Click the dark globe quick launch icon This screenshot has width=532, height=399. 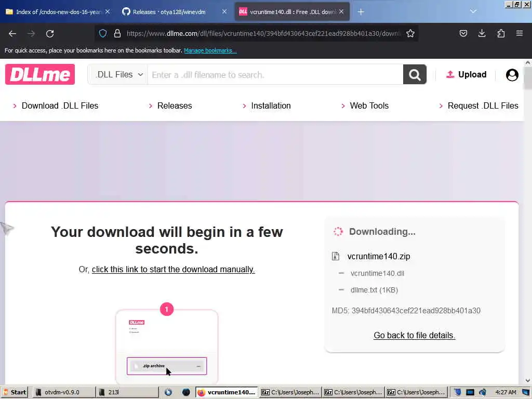click(x=186, y=392)
